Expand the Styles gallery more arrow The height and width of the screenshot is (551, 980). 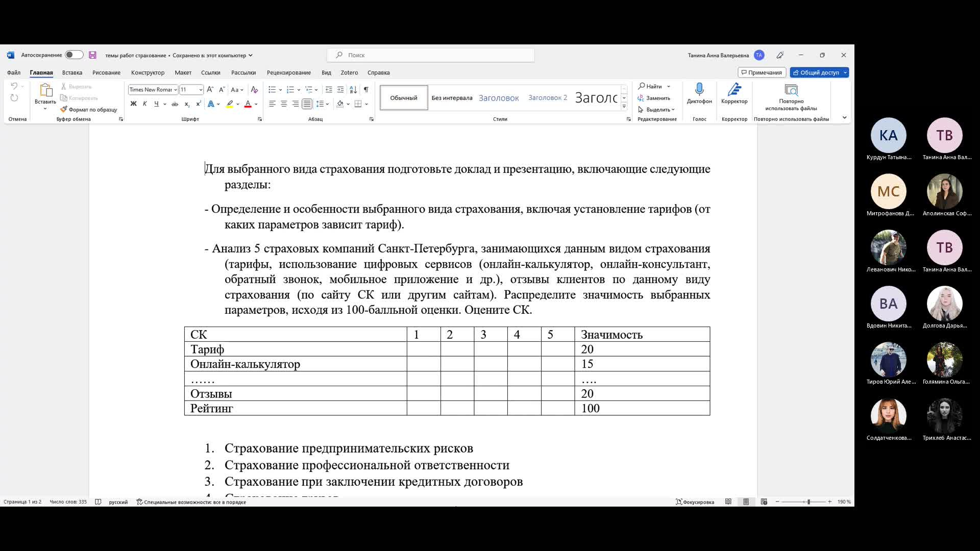(624, 107)
